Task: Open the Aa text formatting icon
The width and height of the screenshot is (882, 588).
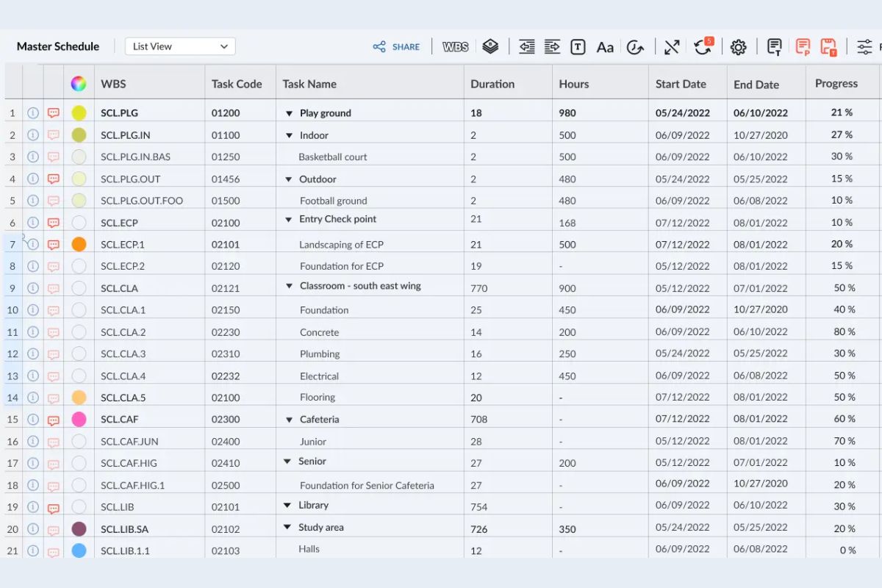Action: pos(605,46)
